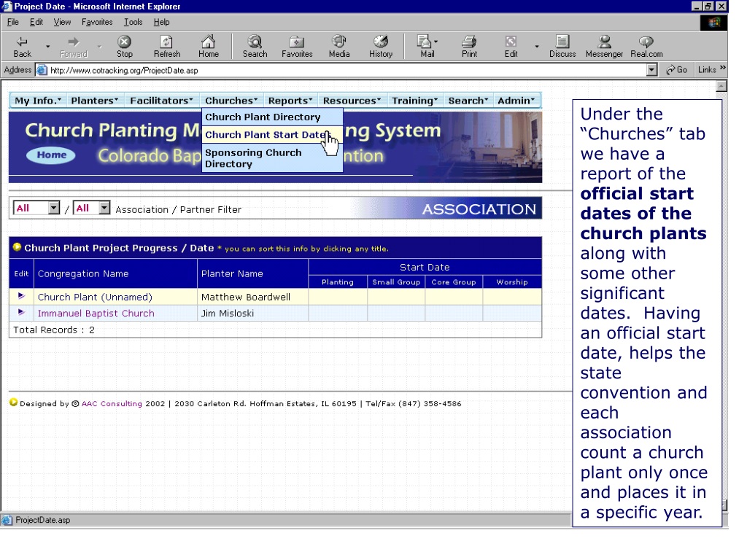
Task: Expand the Links toolbar chevron
Action: (x=723, y=68)
